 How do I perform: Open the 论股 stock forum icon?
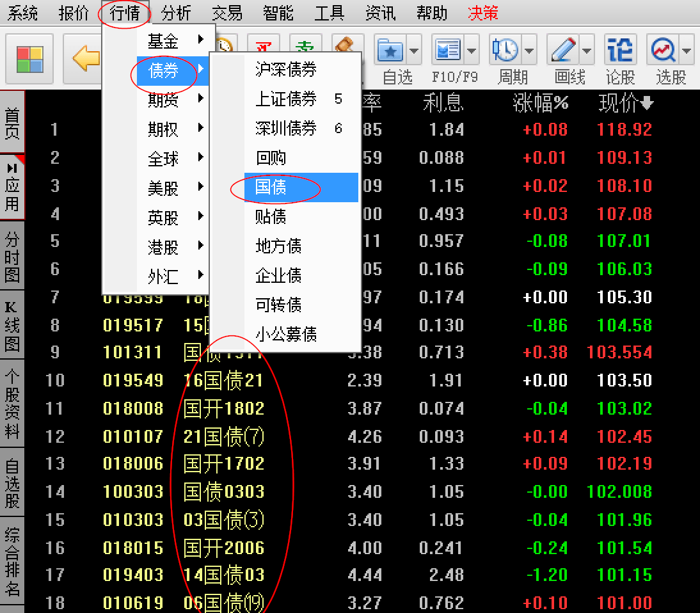pos(619,49)
